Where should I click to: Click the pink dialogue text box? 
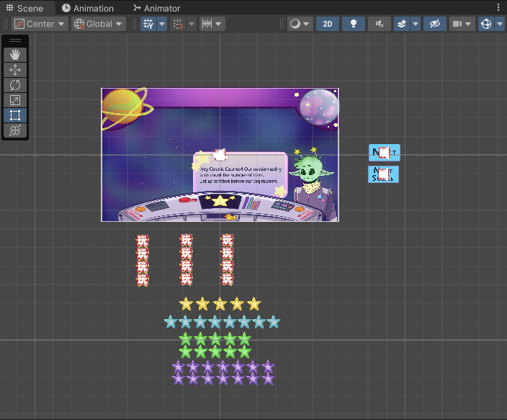click(241, 174)
